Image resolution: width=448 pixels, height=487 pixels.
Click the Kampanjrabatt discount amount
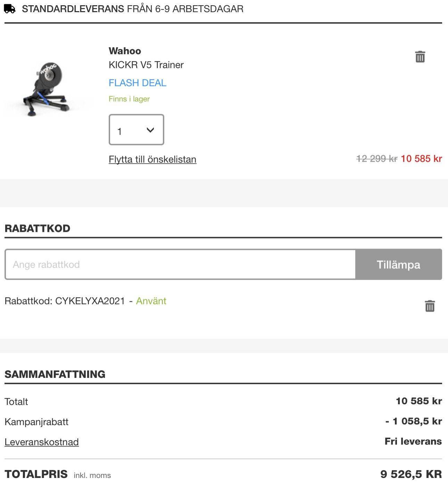(413, 421)
